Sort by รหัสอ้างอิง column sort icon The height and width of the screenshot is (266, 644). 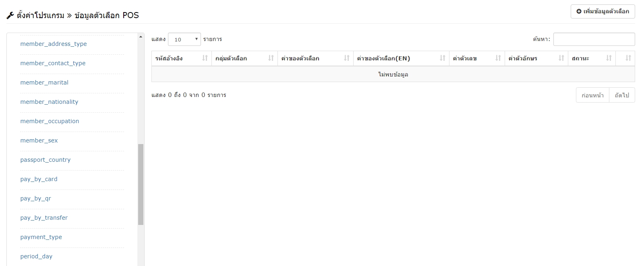(205, 58)
